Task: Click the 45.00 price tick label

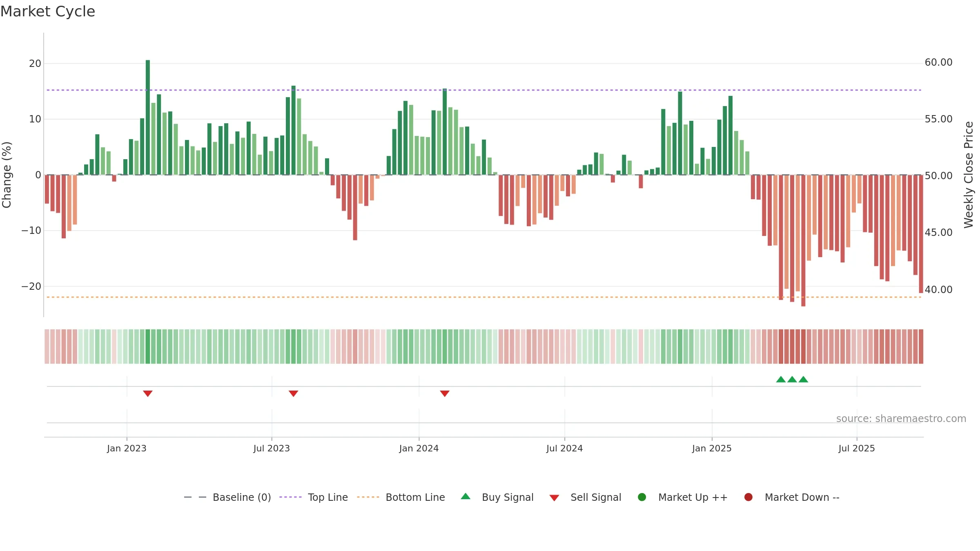Action: click(938, 233)
